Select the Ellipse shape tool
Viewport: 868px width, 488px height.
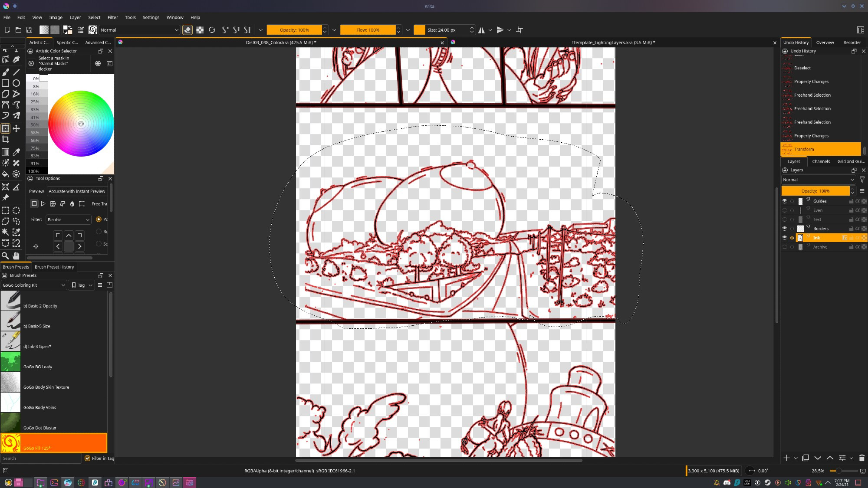coord(16,83)
